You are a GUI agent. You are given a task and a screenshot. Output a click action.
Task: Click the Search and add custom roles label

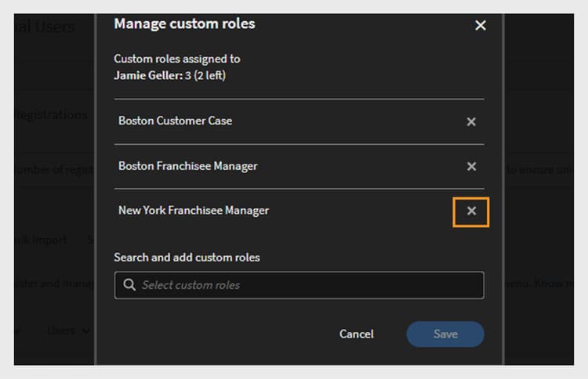point(187,258)
